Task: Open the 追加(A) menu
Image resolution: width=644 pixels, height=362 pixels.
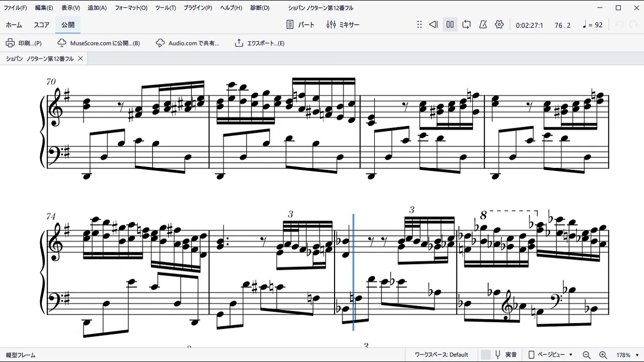Action: click(97, 8)
